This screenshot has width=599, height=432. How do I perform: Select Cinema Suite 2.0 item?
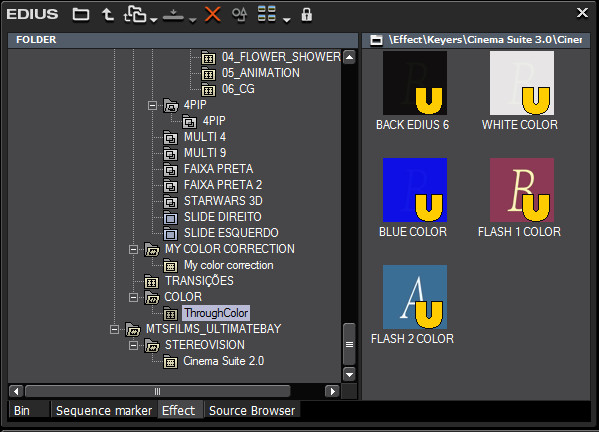(x=223, y=361)
